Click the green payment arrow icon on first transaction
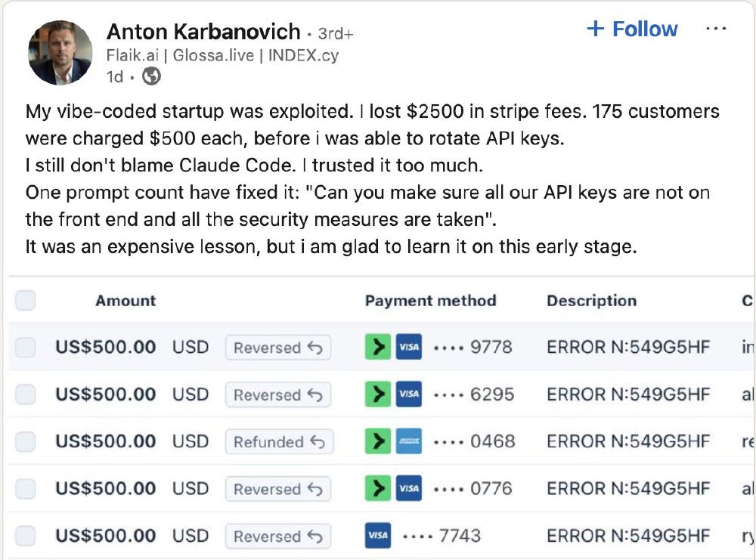 click(377, 347)
